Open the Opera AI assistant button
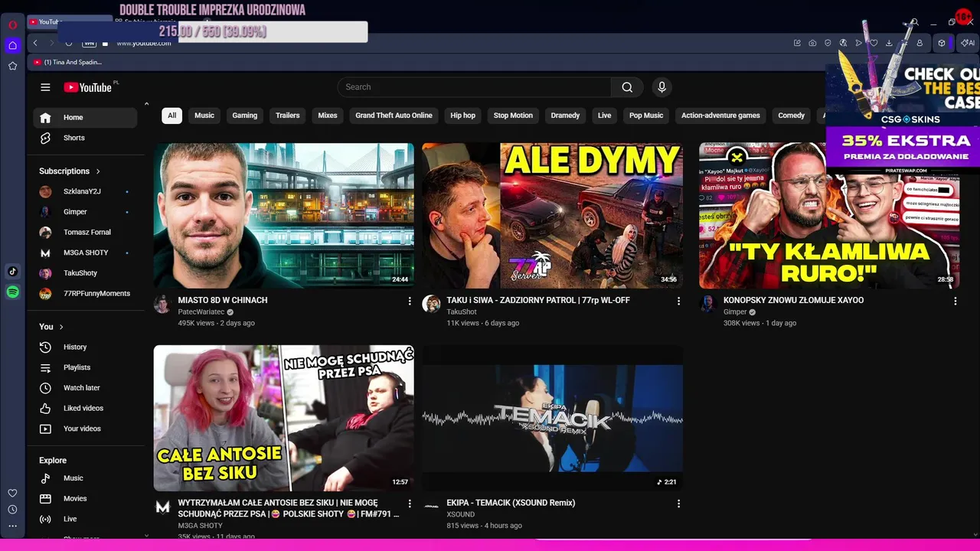 pyautogui.click(x=968, y=43)
